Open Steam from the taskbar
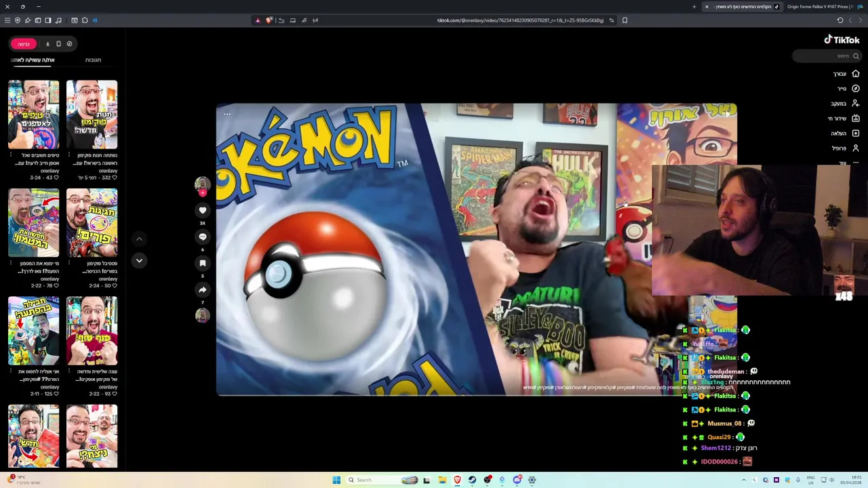 pos(472,480)
